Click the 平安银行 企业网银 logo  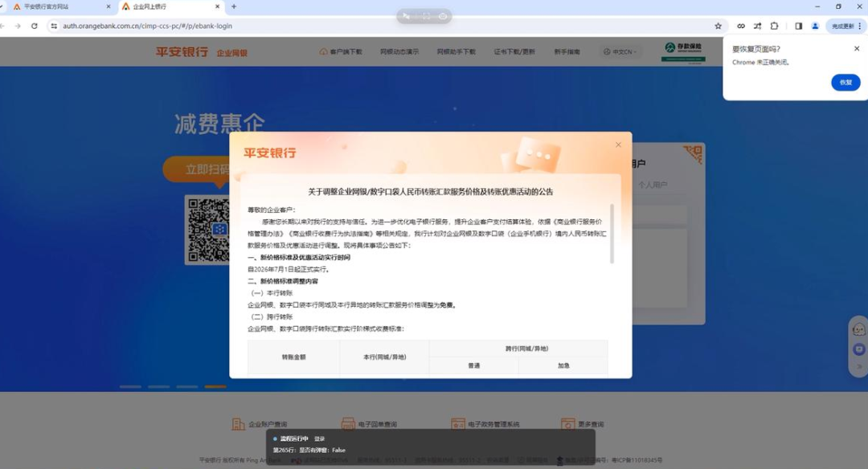coord(201,52)
